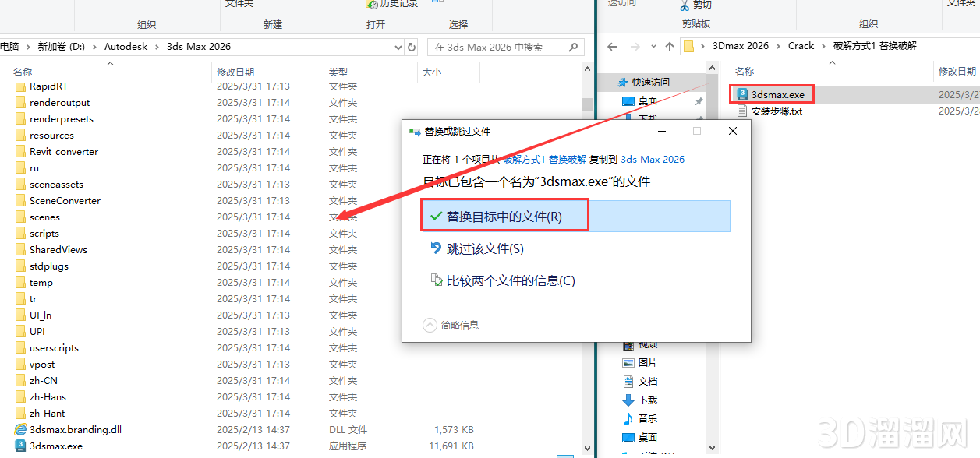This screenshot has width=980, height=458.
Task: Sort left window by 修改日期 column
Action: point(235,72)
